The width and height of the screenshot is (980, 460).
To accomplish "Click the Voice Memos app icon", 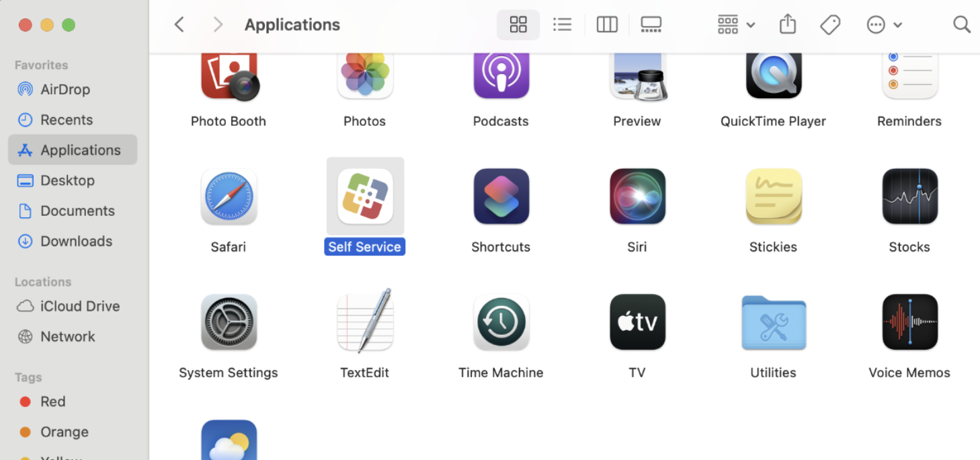I will tap(910, 322).
